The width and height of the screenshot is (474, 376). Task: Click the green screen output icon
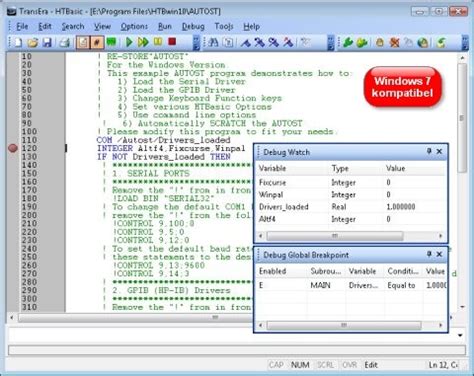point(111,42)
